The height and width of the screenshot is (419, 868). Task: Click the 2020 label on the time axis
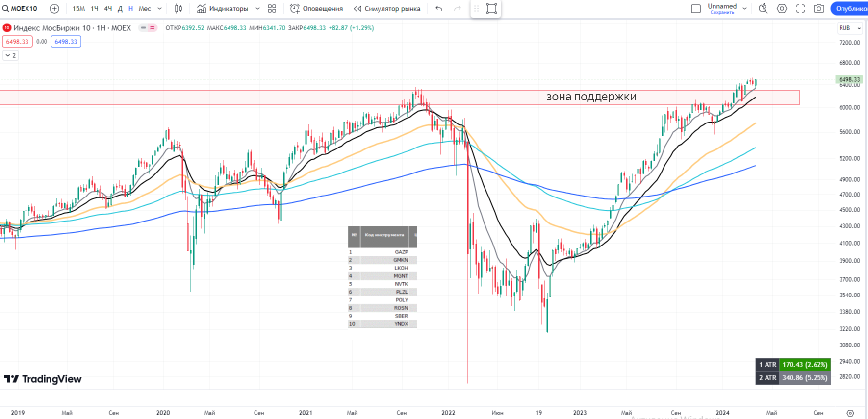click(x=163, y=413)
